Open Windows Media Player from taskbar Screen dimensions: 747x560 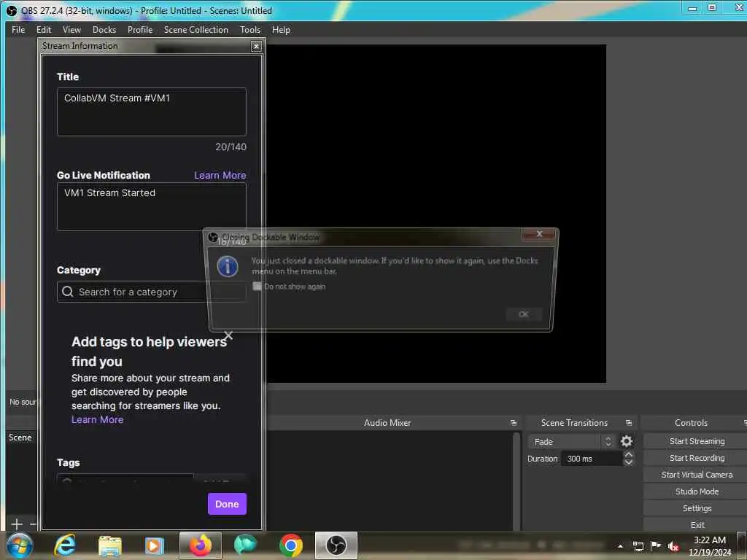pos(154,545)
